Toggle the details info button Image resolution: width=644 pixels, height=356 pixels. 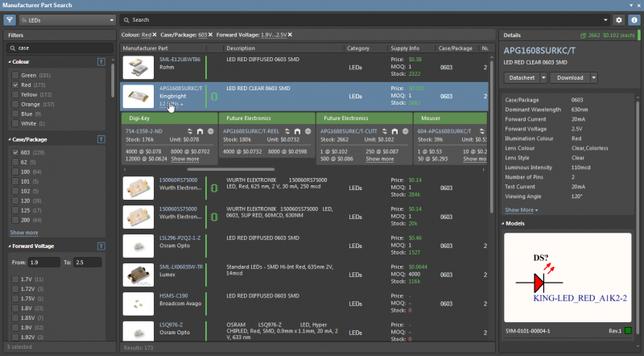click(x=634, y=19)
